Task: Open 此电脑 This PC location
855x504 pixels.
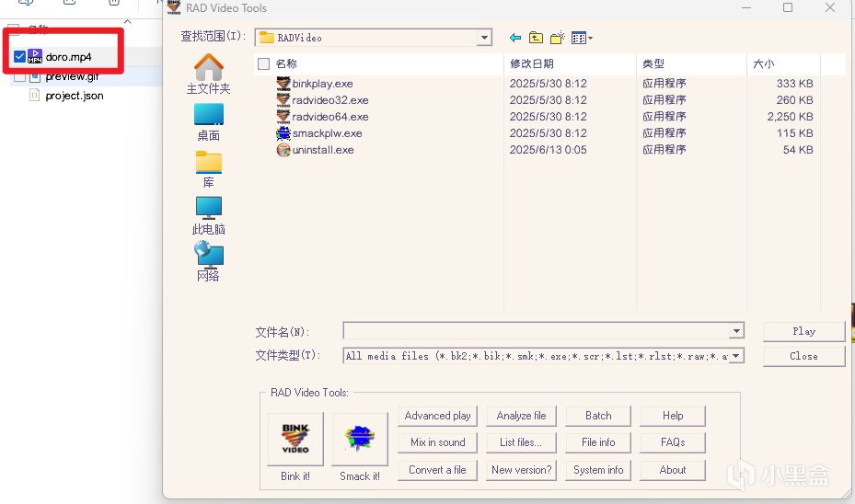Action: coord(208,216)
